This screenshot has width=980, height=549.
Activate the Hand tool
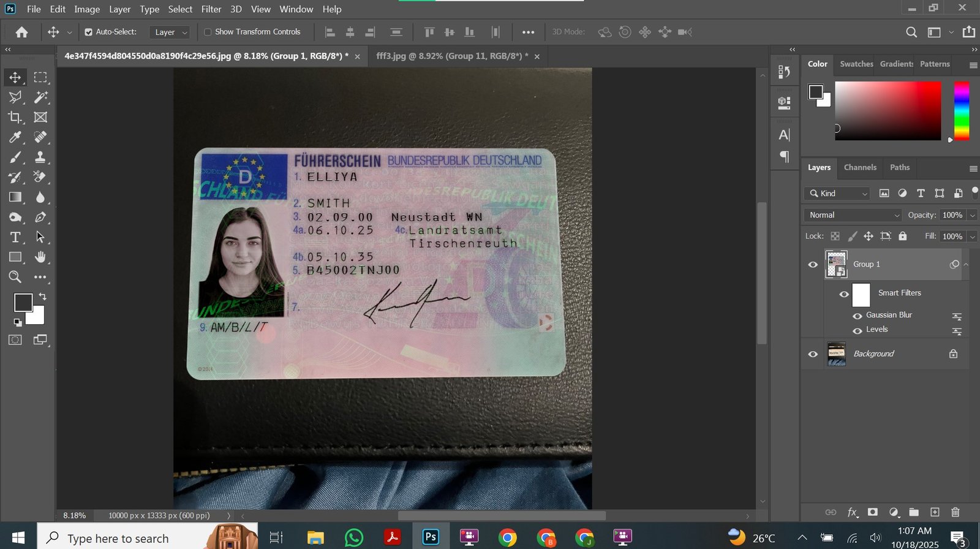40,257
